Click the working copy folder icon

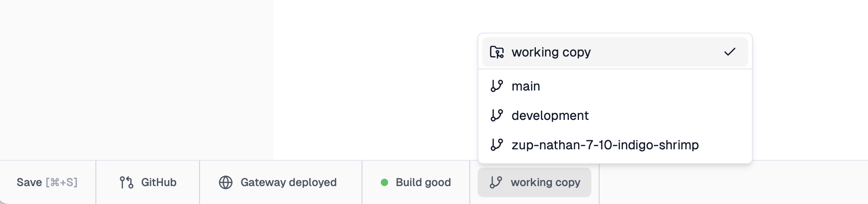(x=497, y=52)
